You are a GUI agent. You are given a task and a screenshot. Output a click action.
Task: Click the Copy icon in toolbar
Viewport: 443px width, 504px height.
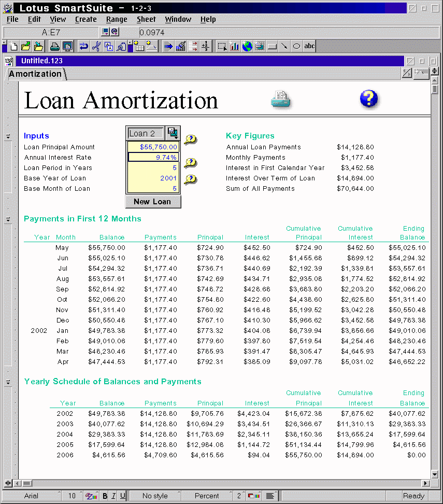109,47
